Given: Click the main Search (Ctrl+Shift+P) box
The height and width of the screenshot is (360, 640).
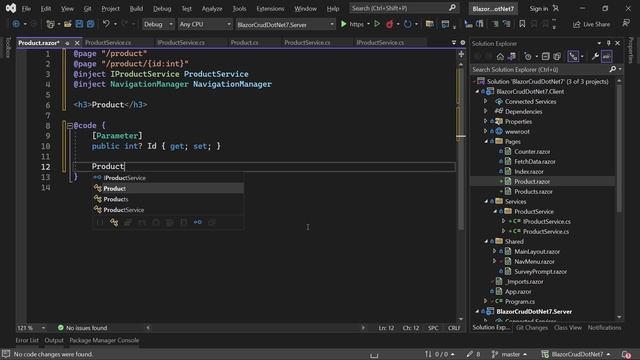Looking at the screenshot, I should (404, 8).
